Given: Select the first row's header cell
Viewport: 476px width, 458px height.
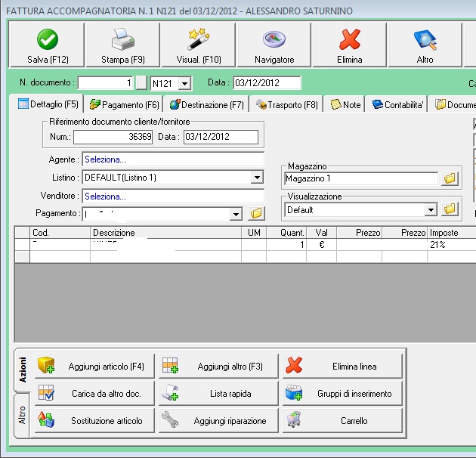Looking at the screenshot, I should coord(22,245).
